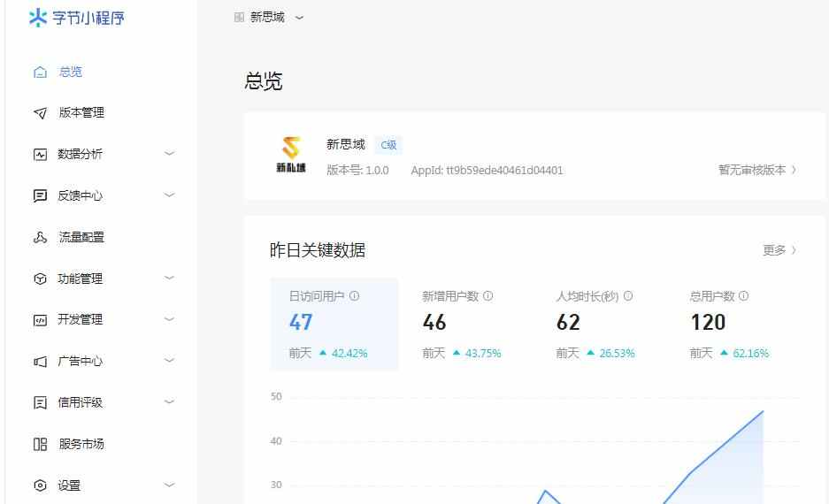Select the 日访问用户 data card
The image size is (829, 504).
click(x=334, y=324)
